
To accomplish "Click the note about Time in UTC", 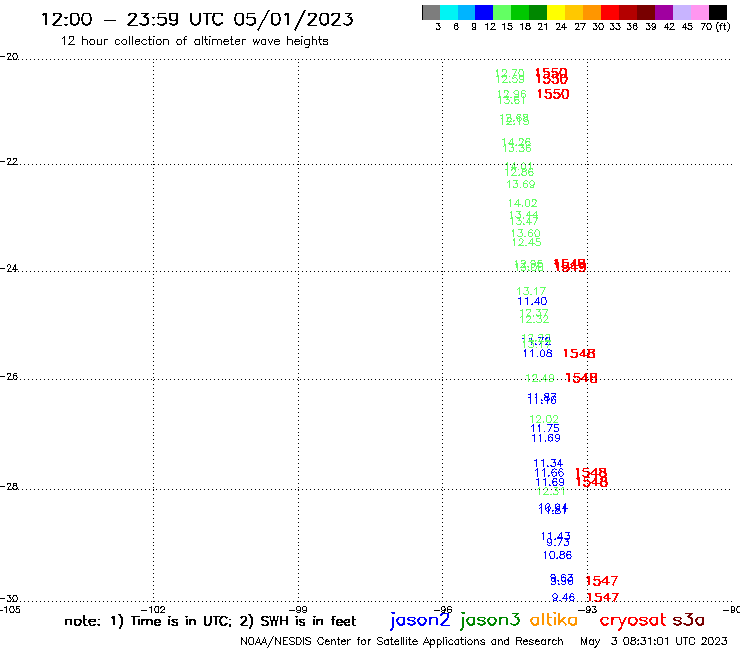I will (x=210, y=621).
